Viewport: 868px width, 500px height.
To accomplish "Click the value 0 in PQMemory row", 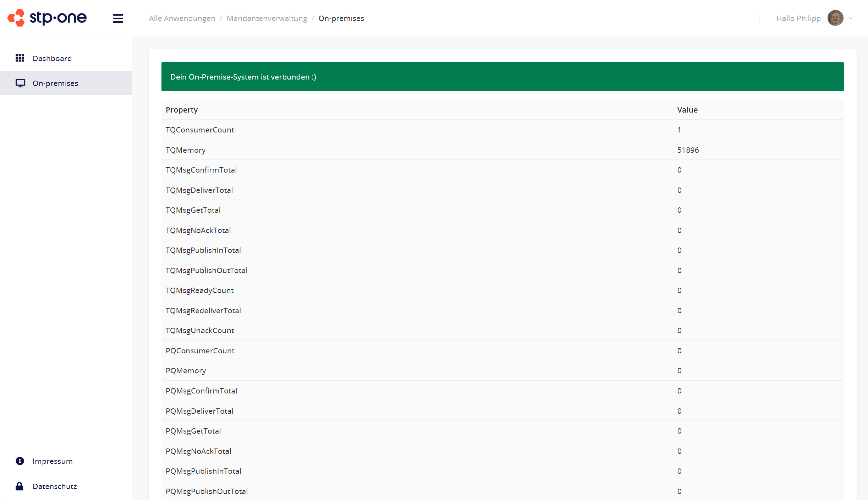I will pos(679,371).
